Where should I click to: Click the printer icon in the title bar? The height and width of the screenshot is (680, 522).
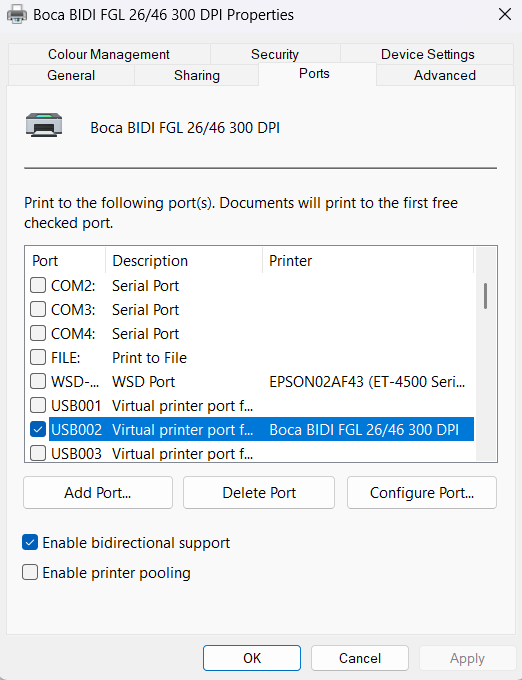pyautogui.click(x=17, y=15)
